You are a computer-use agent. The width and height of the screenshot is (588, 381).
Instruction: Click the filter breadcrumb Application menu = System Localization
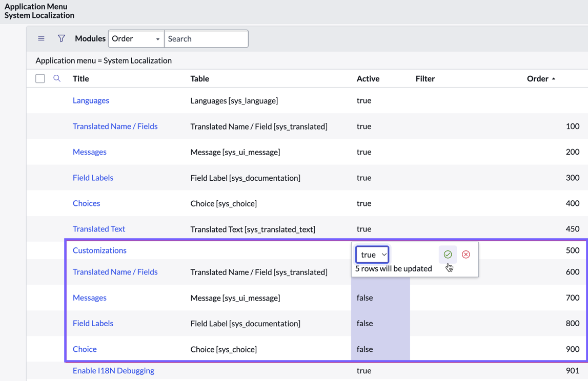[104, 61]
